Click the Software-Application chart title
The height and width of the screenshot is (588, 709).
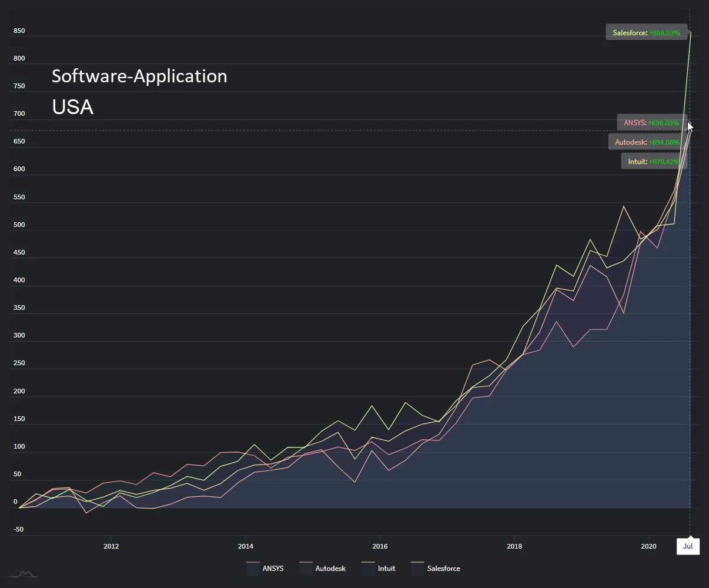point(139,76)
